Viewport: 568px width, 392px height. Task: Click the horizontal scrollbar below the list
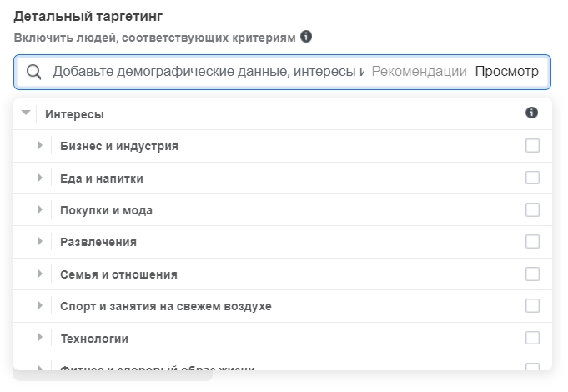pos(113,375)
